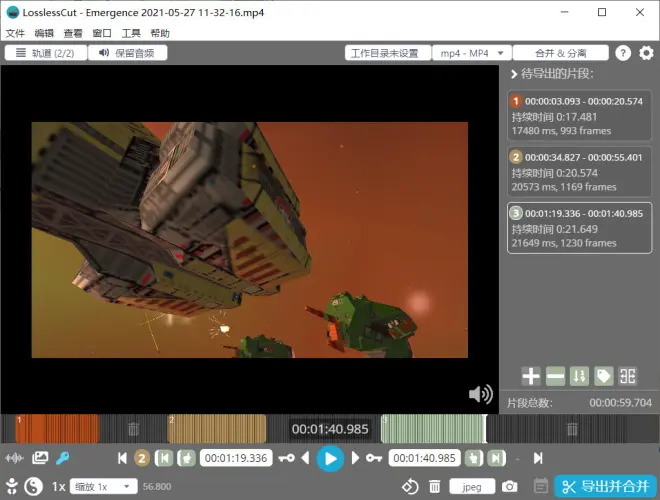Change segment order with sort icon
Screen dimensions: 660x500
pos(580,376)
